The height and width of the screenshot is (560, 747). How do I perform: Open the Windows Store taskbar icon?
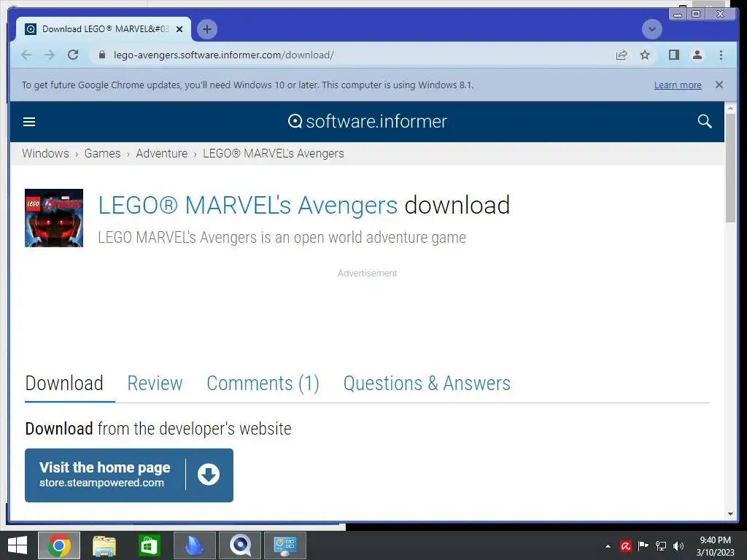tap(149, 545)
